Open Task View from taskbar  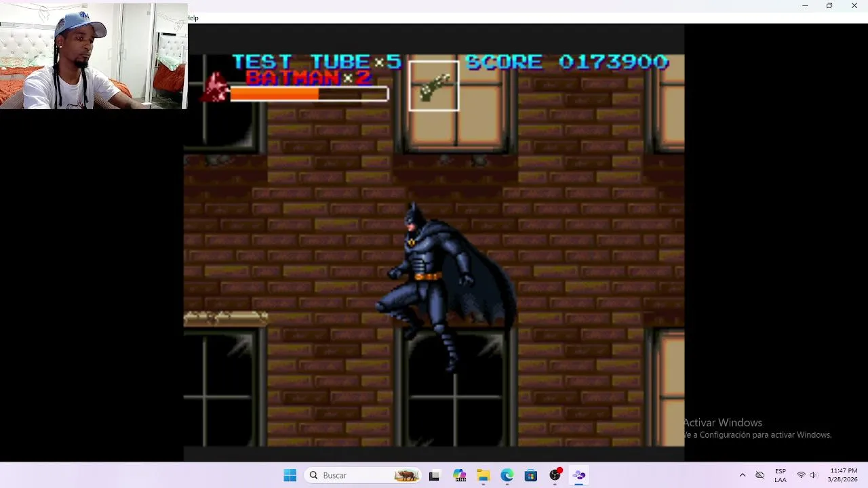click(x=434, y=475)
